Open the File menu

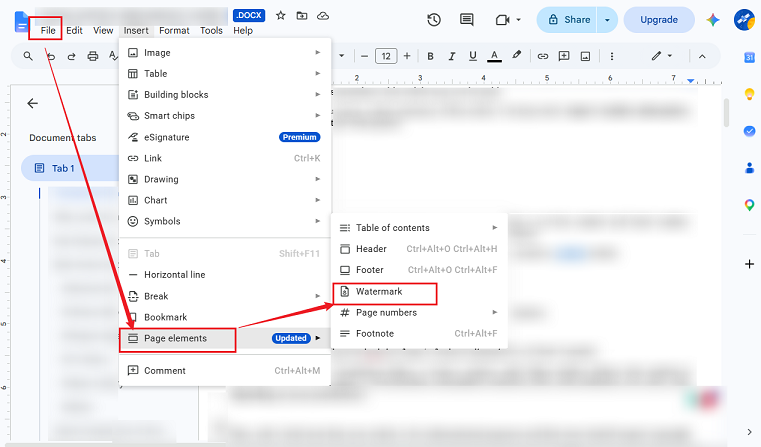point(48,30)
